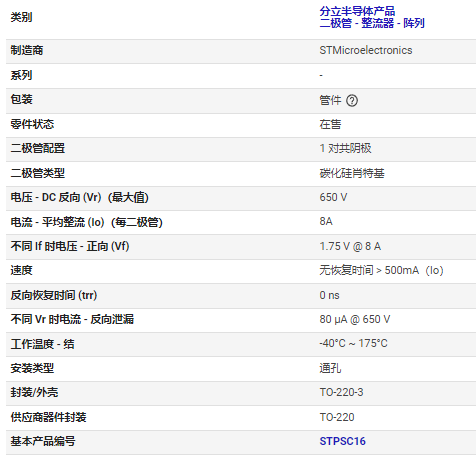This screenshot has height=458, width=476.
Task: Open the STPSC16 base product number link
Action: click(342, 441)
